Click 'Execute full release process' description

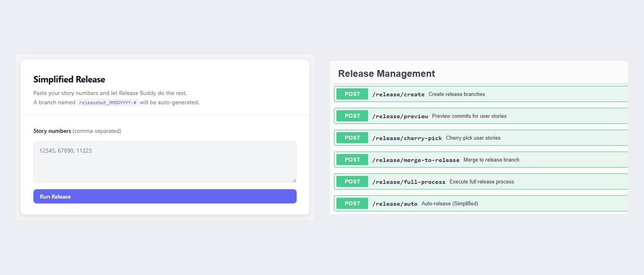[482, 182]
